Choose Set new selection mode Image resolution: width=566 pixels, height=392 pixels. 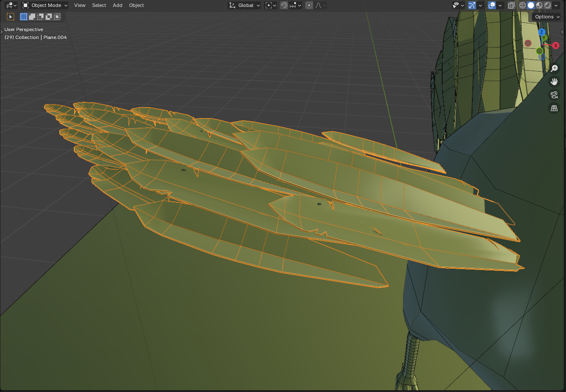coord(24,17)
